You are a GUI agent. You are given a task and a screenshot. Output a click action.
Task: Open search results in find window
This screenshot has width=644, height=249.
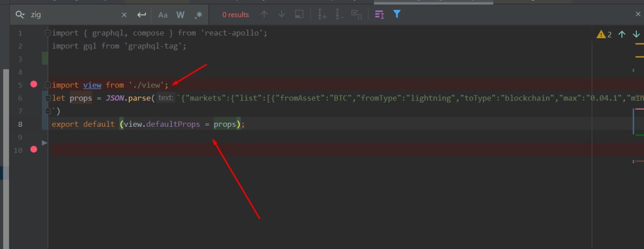pyautogui.click(x=299, y=14)
